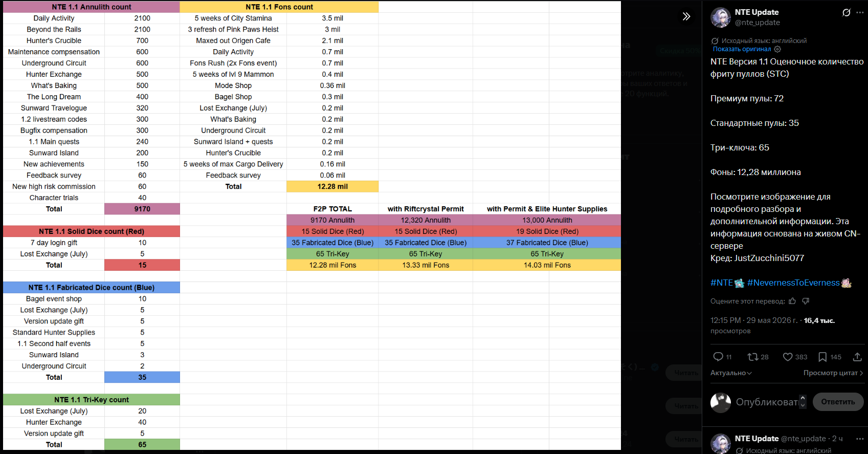The image size is (868, 454).
Task: Rate translation with thumbs down
Action: tap(806, 301)
